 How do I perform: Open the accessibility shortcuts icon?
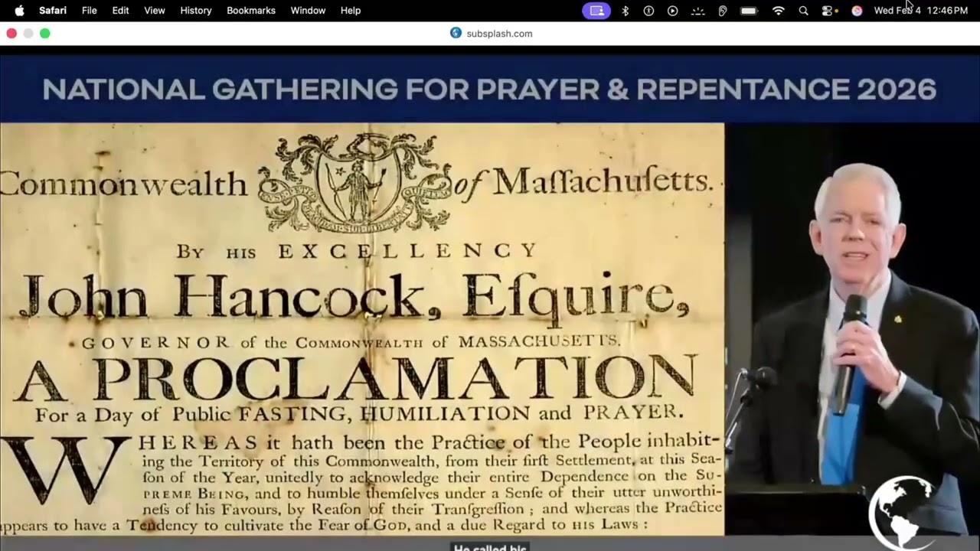point(648,11)
